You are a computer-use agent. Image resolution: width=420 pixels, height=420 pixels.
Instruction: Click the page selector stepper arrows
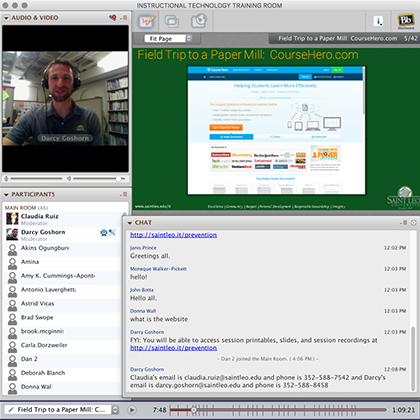(115, 409)
